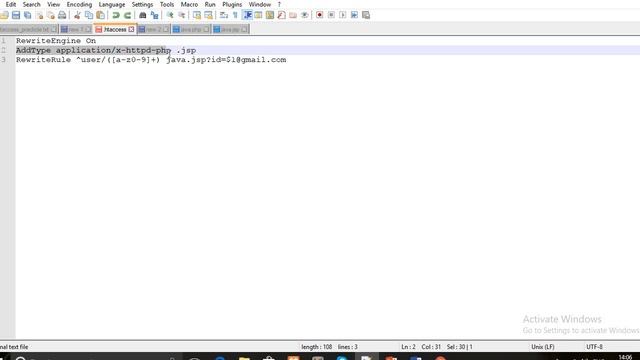Open the Edit menu

(11, 4)
